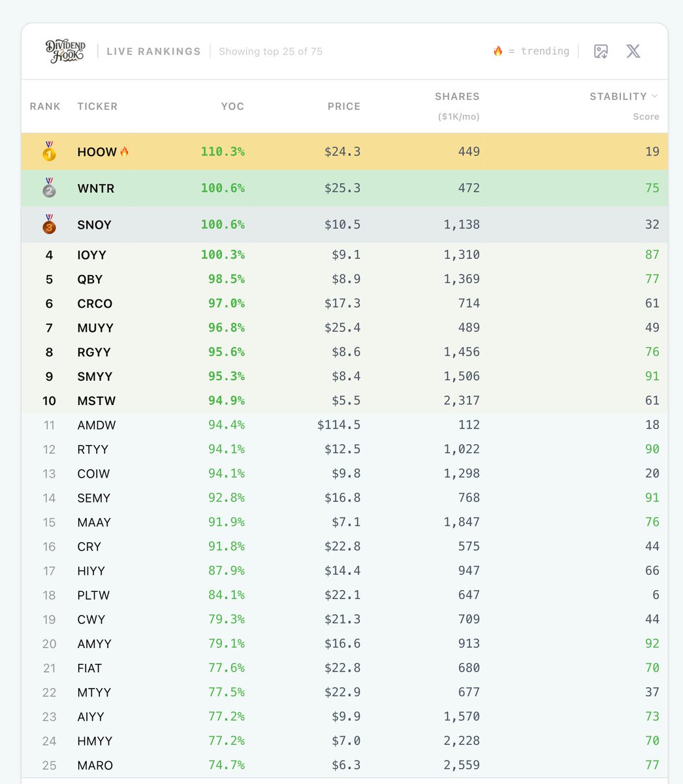683x784 pixels.
Task: Click the Shares ($1K/mo) column header
Action: 457,106
